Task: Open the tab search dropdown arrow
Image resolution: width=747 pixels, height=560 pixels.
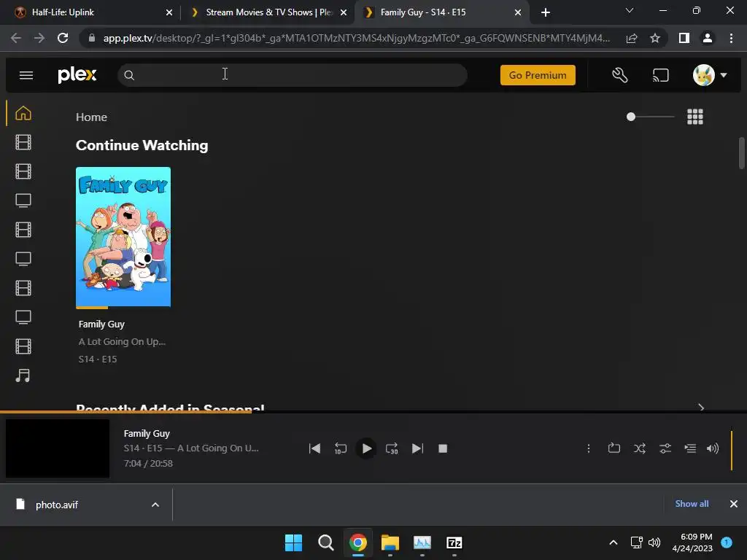Action: (630, 10)
